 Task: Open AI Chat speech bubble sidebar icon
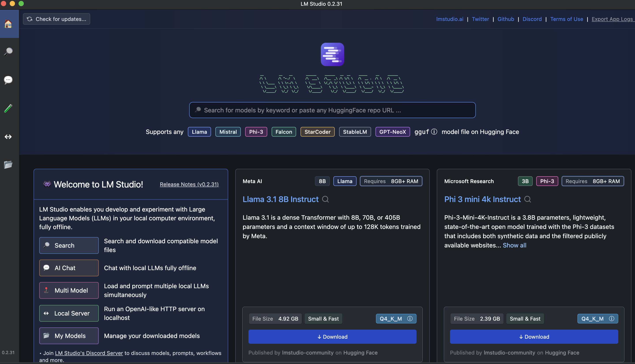tap(8, 80)
